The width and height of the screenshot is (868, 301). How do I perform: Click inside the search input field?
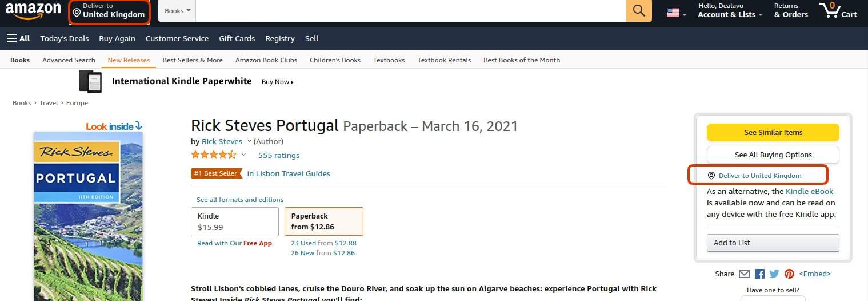pyautogui.click(x=411, y=11)
